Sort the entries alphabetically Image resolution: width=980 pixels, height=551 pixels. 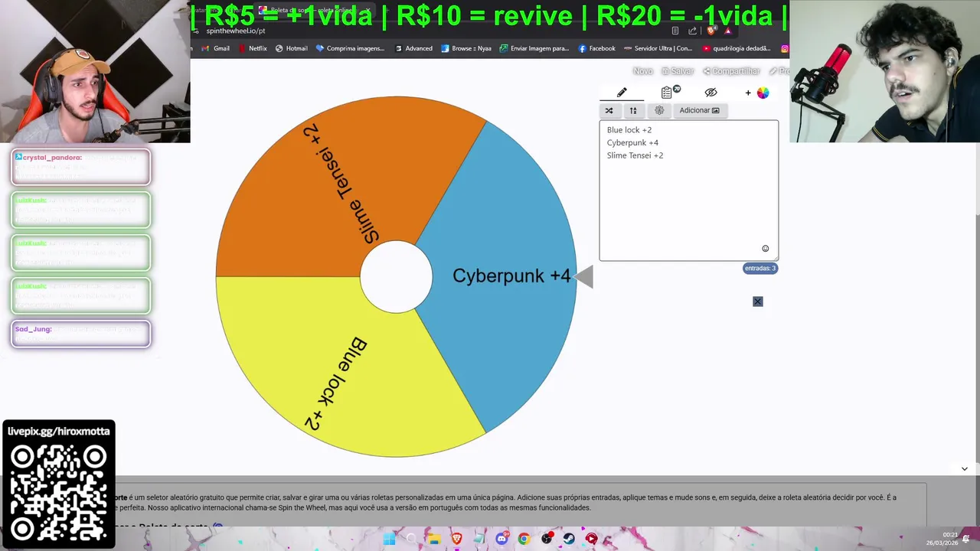pos(633,110)
